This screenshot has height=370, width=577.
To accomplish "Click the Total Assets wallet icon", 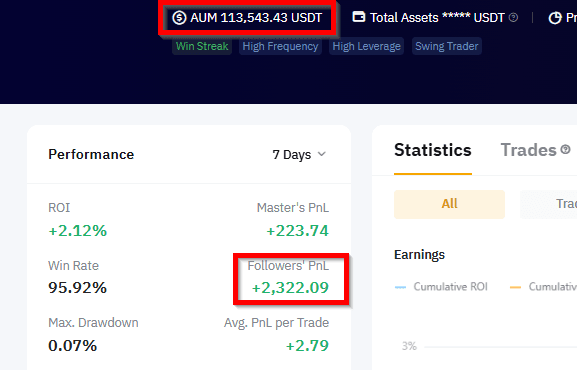I will (359, 17).
